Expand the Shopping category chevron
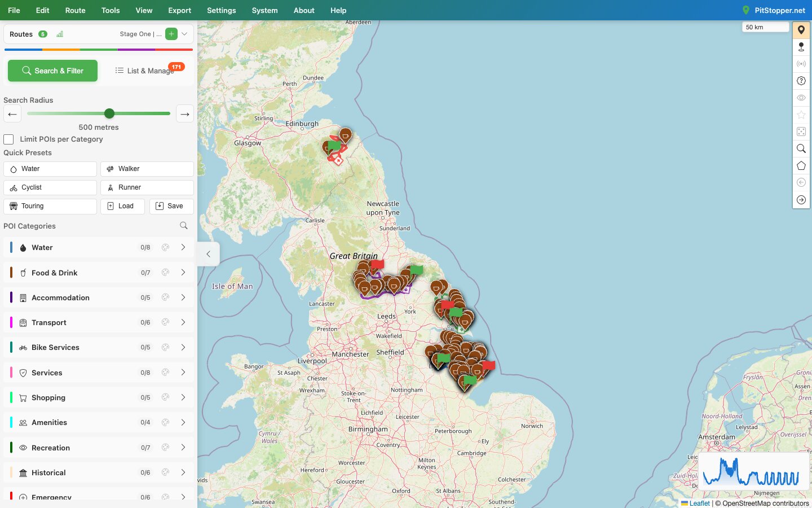812x508 pixels. [183, 397]
